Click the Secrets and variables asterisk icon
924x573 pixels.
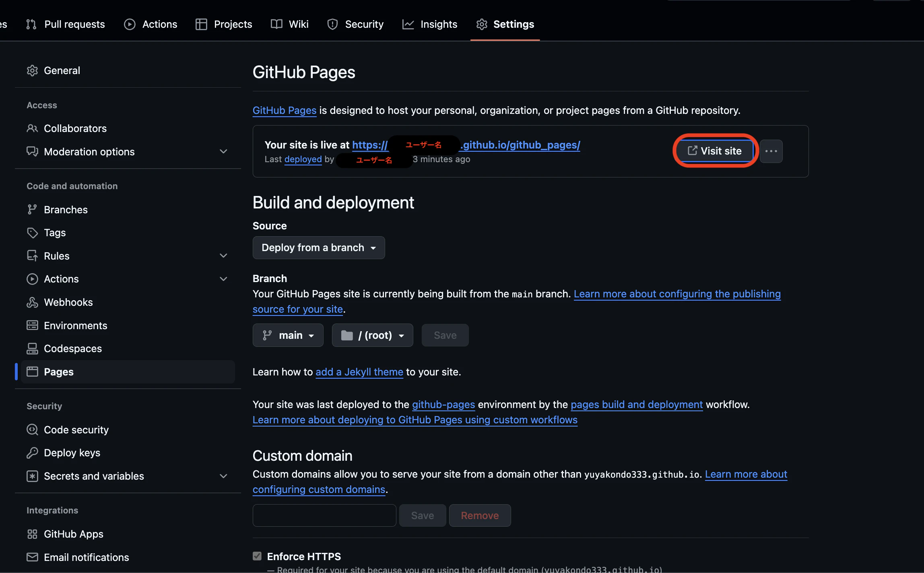(x=32, y=476)
